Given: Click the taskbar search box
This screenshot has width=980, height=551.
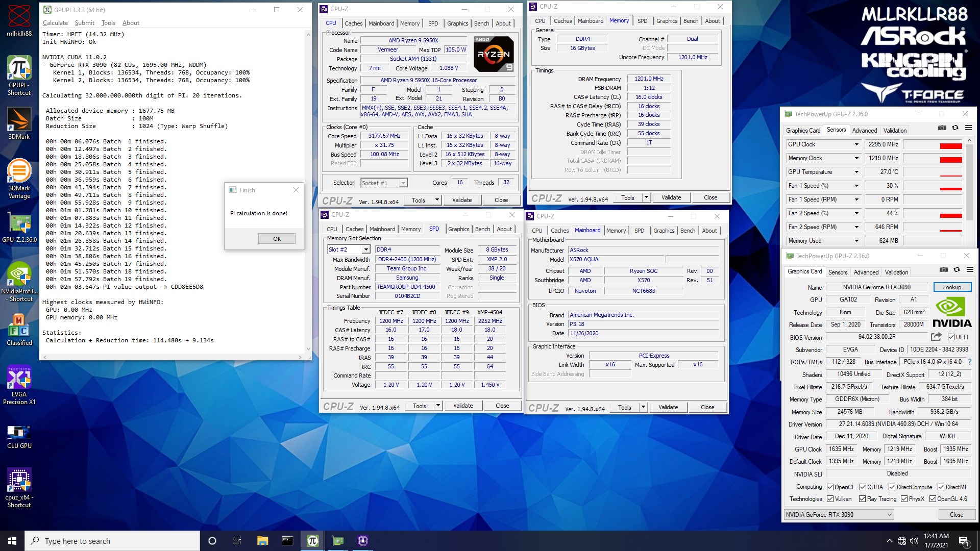Looking at the screenshot, I should coord(112,541).
